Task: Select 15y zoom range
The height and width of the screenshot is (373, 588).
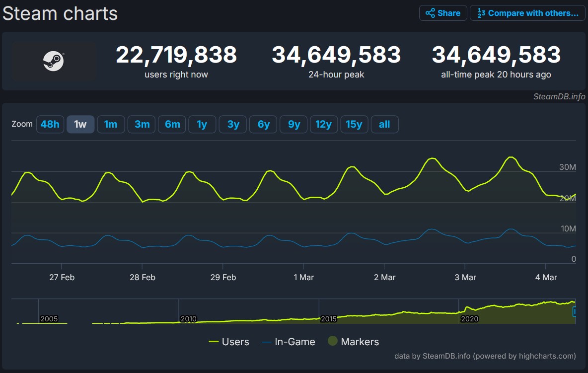Action: click(x=354, y=124)
